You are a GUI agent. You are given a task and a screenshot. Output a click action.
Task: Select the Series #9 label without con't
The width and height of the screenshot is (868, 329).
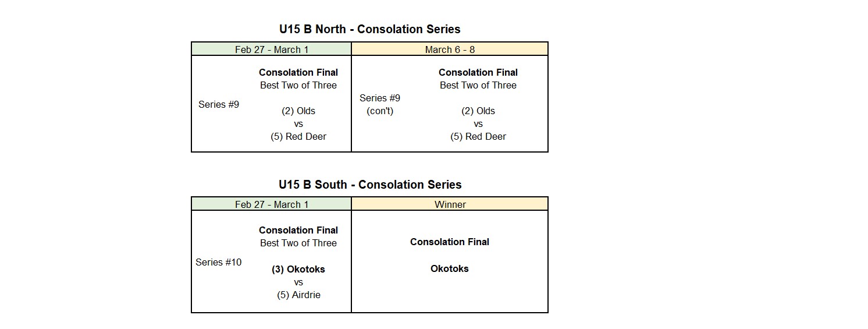click(x=219, y=105)
